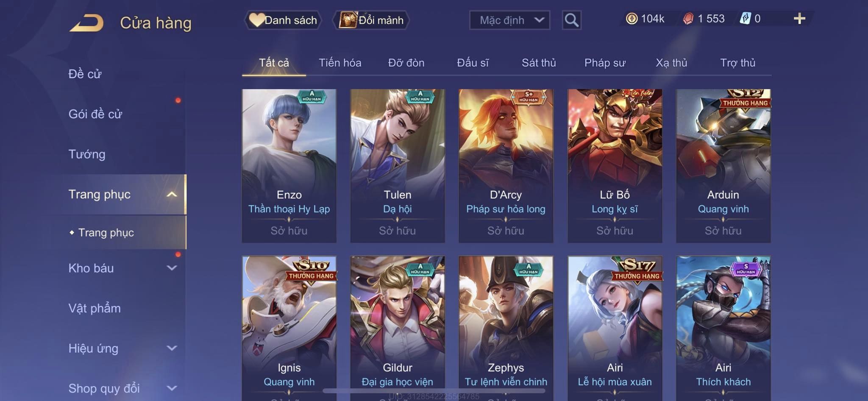The height and width of the screenshot is (401, 868).
Task: Open Đổi mảnh fragment exchange button
Action: click(372, 20)
